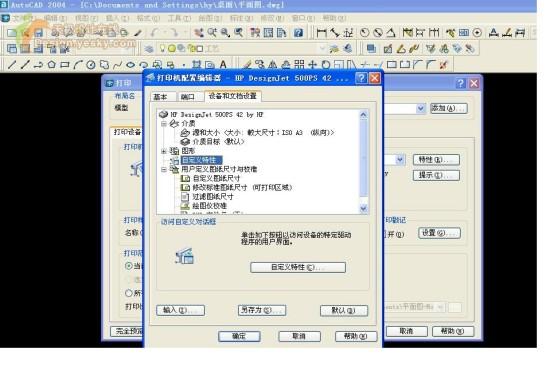Select the Line tool in Draw toolbar

click(x=12, y=65)
